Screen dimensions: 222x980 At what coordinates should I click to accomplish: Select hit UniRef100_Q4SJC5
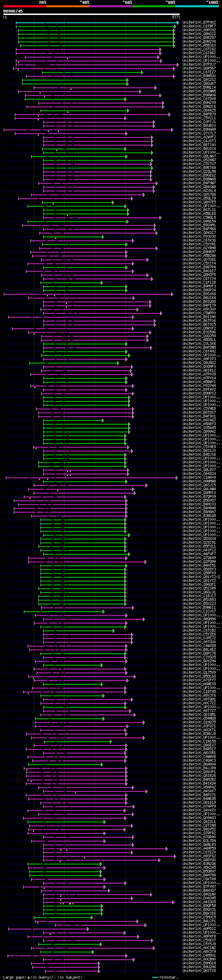pos(199,485)
